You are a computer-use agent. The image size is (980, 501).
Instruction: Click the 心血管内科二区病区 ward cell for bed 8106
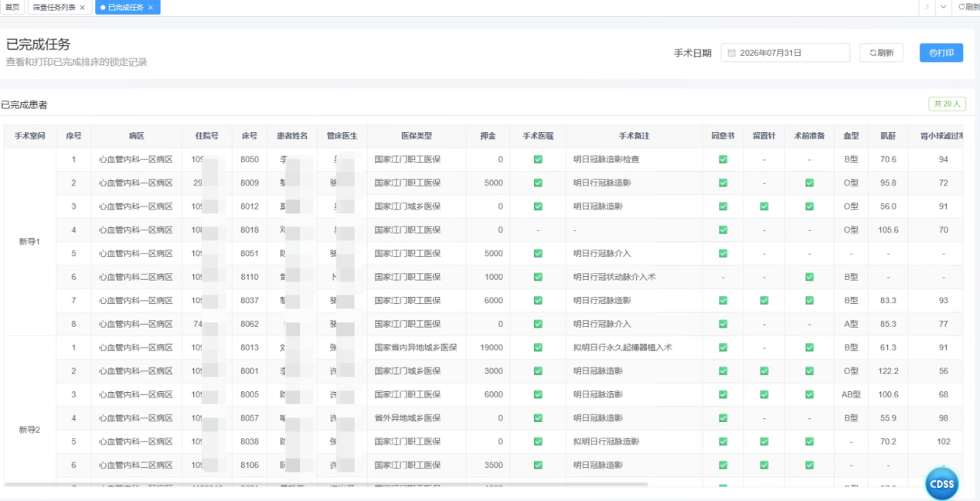(x=136, y=465)
